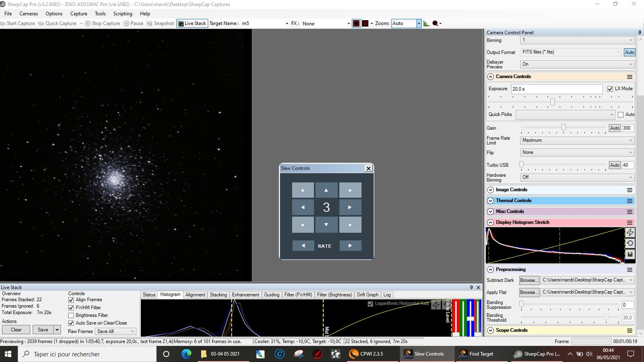Open the Camera Controls section menu icon
Image resolution: width=644 pixels, height=362 pixels.
coord(629,77)
